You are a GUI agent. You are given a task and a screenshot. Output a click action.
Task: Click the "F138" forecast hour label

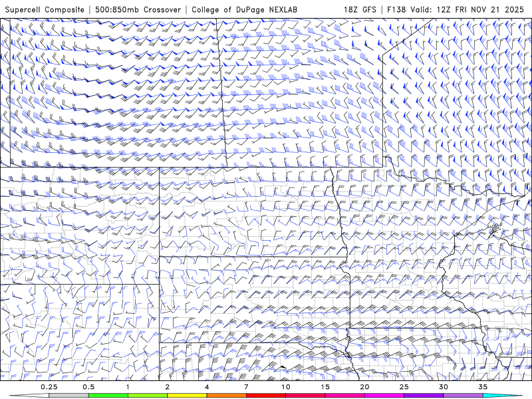(396, 9)
